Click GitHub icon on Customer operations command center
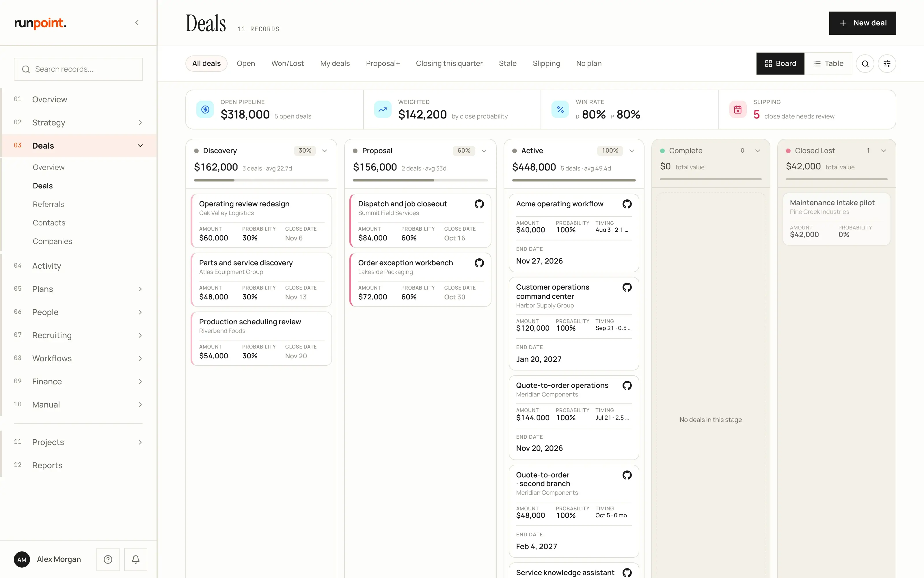This screenshot has height=578, width=924. (627, 287)
